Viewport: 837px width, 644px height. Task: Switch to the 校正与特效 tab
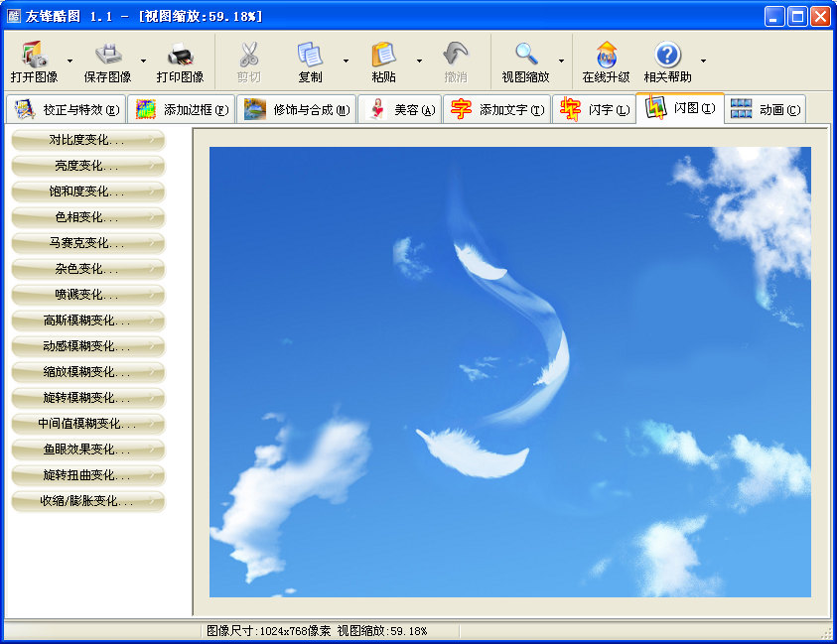click(x=67, y=110)
